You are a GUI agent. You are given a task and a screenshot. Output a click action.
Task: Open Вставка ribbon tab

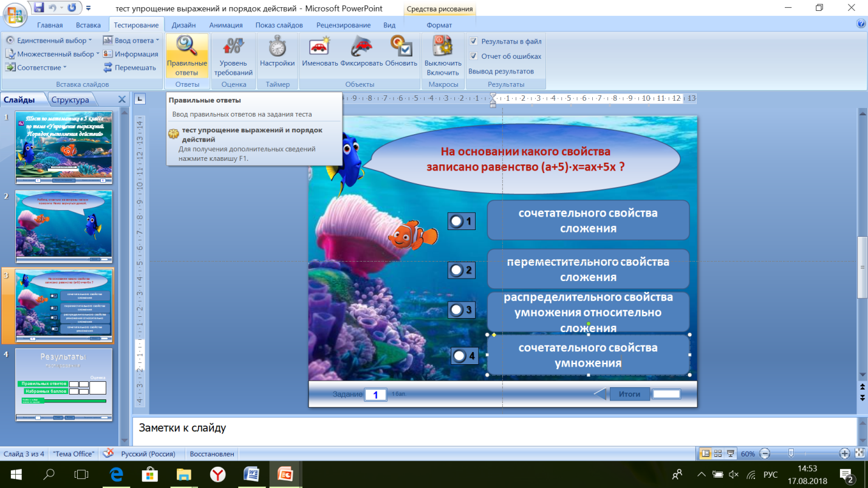pos(89,25)
